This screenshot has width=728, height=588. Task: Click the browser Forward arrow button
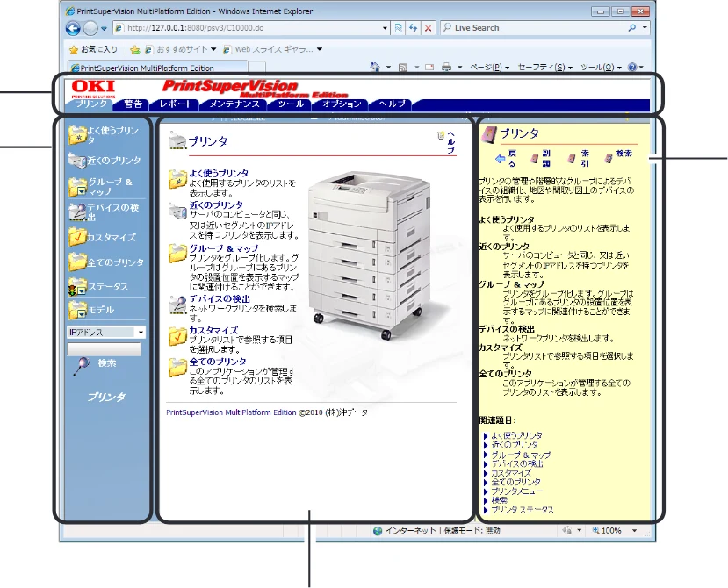coord(90,28)
